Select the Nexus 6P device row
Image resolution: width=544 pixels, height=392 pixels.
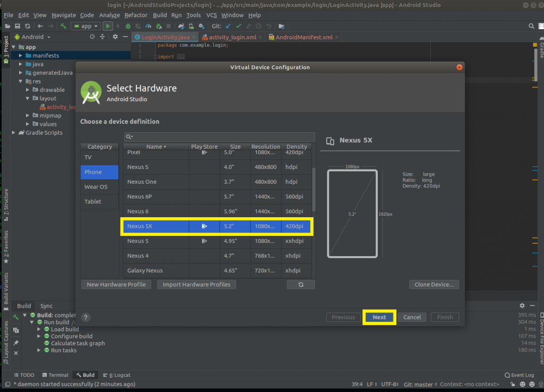coord(217,197)
